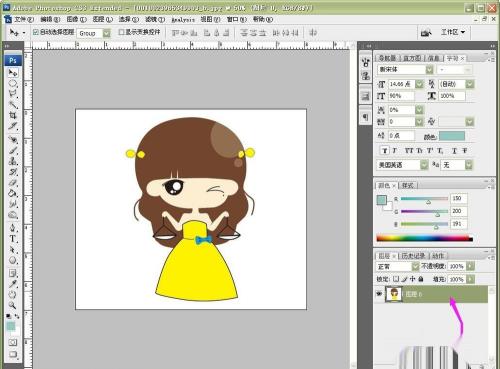Select the Eyedropper tool

click(x=13, y=284)
